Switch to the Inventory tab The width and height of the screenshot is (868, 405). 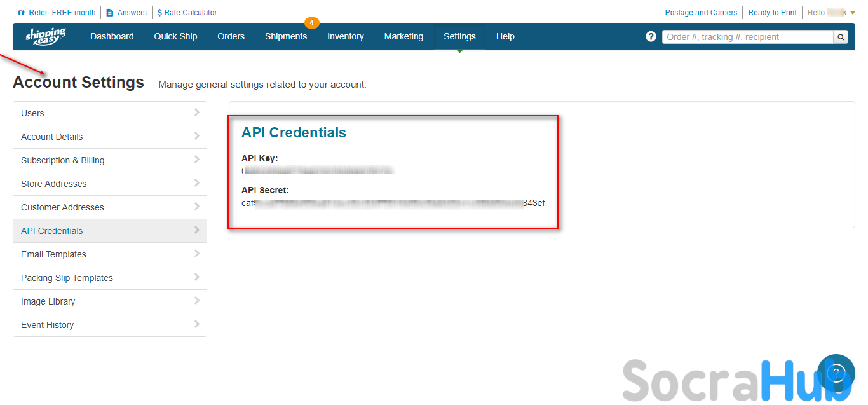pyautogui.click(x=346, y=36)
